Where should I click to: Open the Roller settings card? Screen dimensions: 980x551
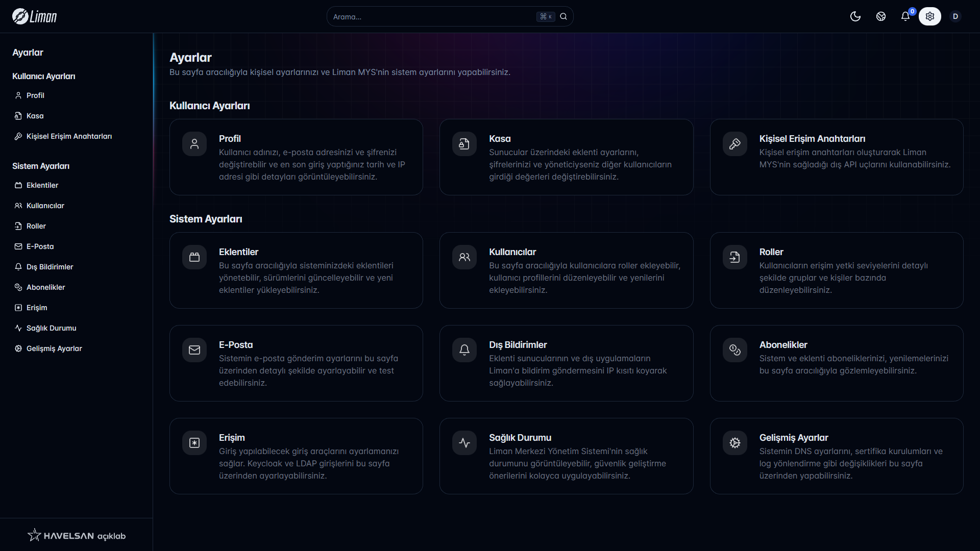tap(836, 270)
